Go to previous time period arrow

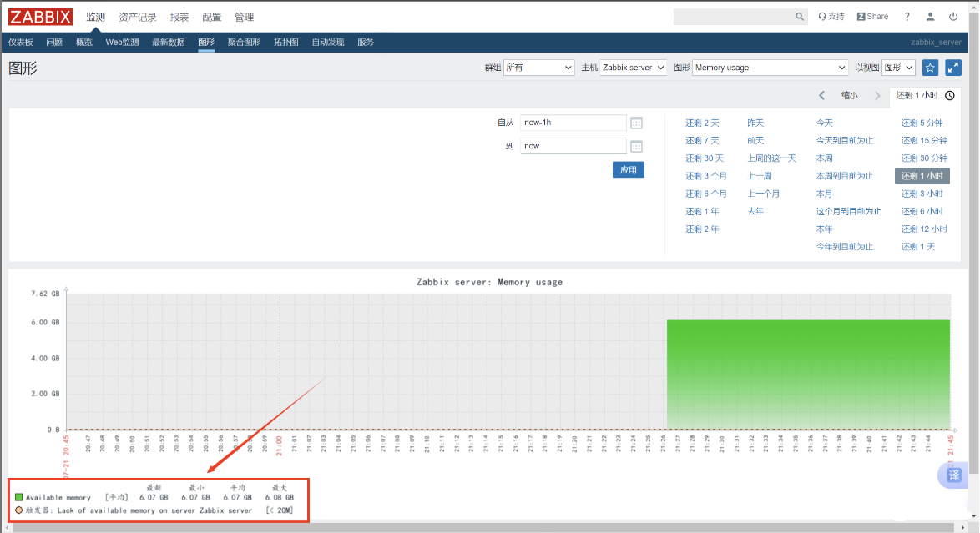[x=822, y=96]
